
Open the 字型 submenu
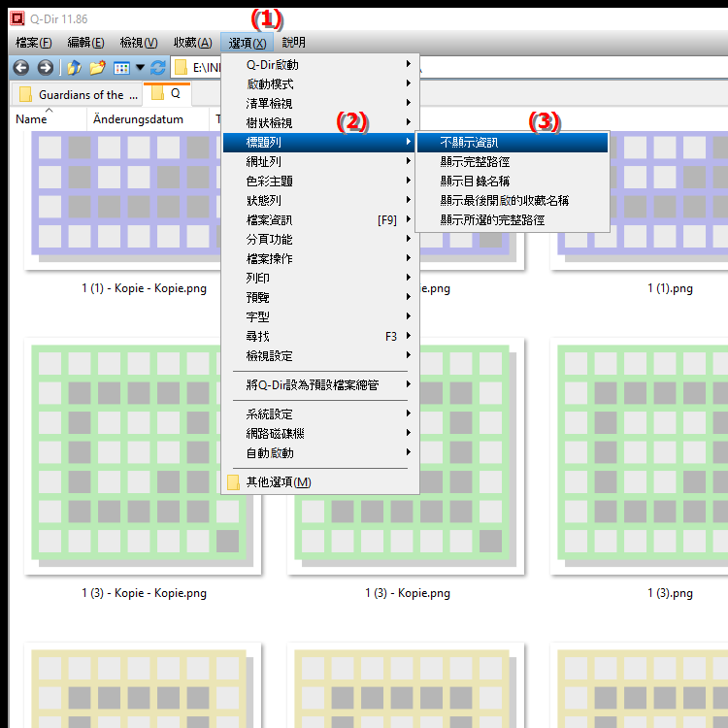pos(320,317)
